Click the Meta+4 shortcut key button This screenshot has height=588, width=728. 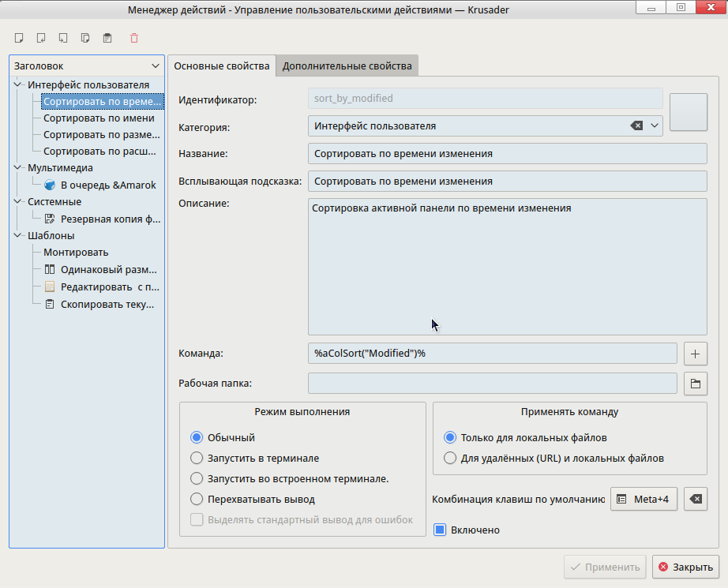click(x=644, y=499)
